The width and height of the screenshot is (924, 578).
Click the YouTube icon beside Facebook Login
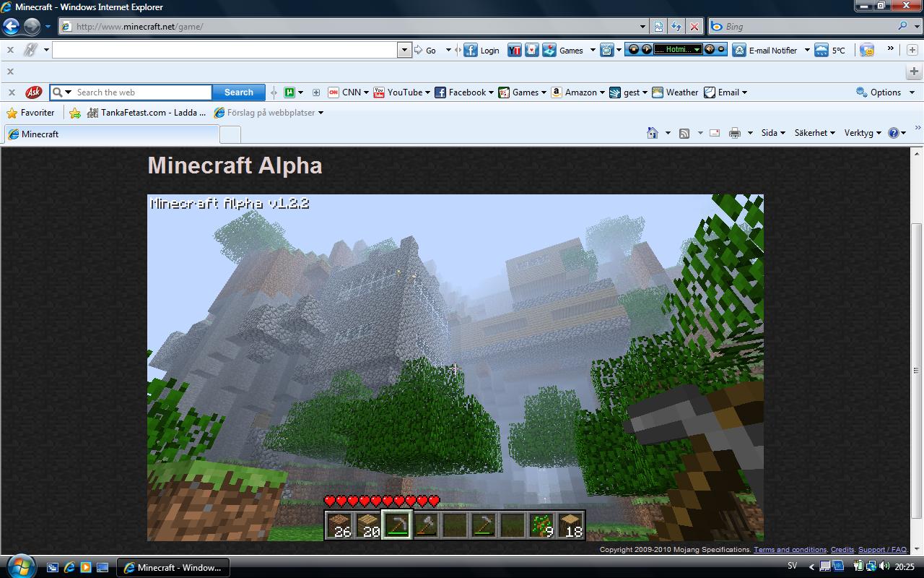coord(515,50)
